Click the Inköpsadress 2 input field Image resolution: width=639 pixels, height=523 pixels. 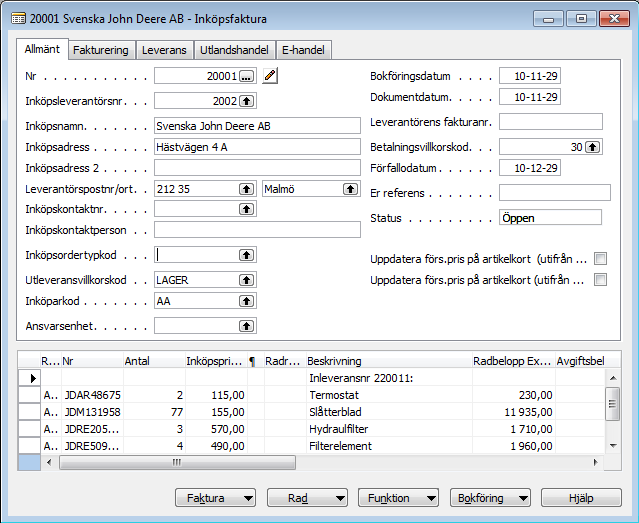click(x=258, y=168)
